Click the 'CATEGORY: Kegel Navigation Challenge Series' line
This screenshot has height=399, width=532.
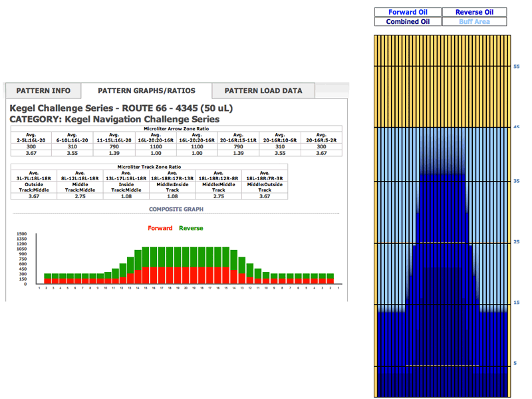point(114,120)
